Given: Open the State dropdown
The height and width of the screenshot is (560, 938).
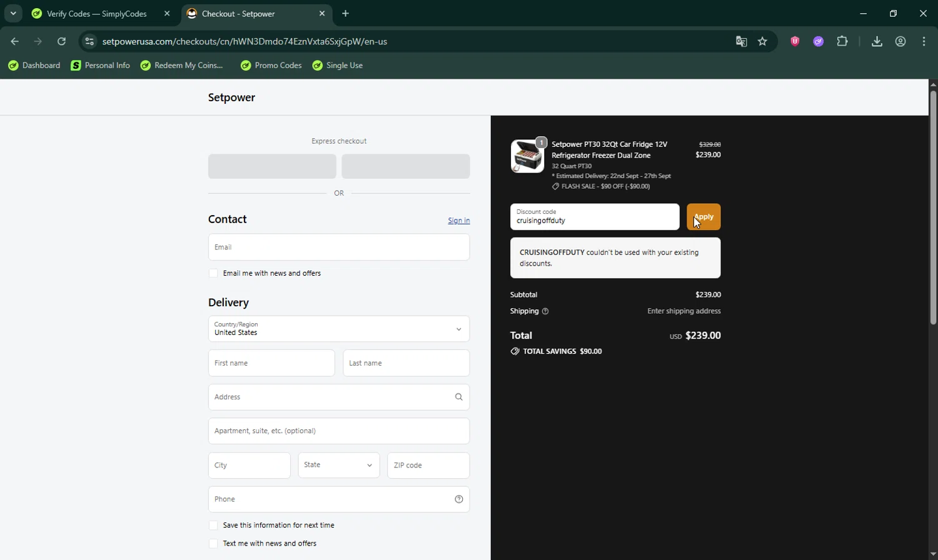Looking at the screenshot, I should pos(339,466).
